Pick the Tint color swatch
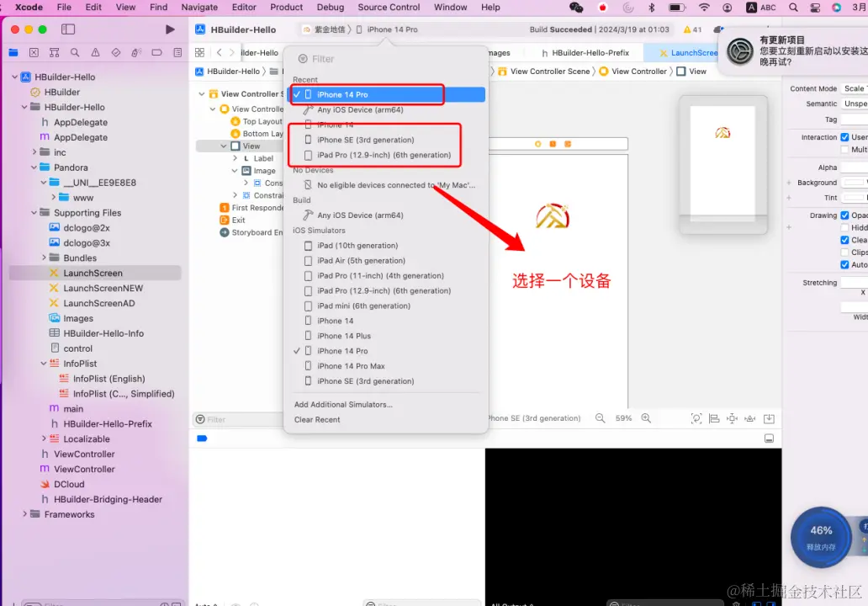The width and height of the screenshot is (868, 606). click(855, 198)
